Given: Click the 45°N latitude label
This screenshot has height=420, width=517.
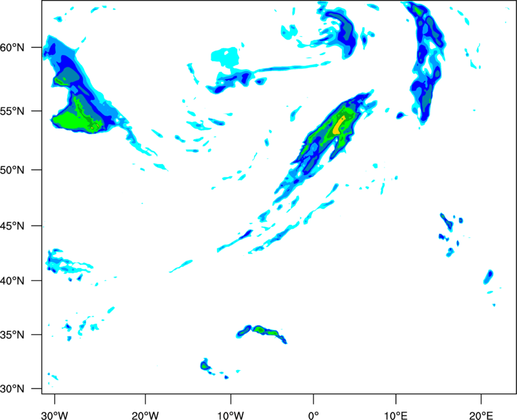Looking at the screenshot, I should click(x=12, y=226).
